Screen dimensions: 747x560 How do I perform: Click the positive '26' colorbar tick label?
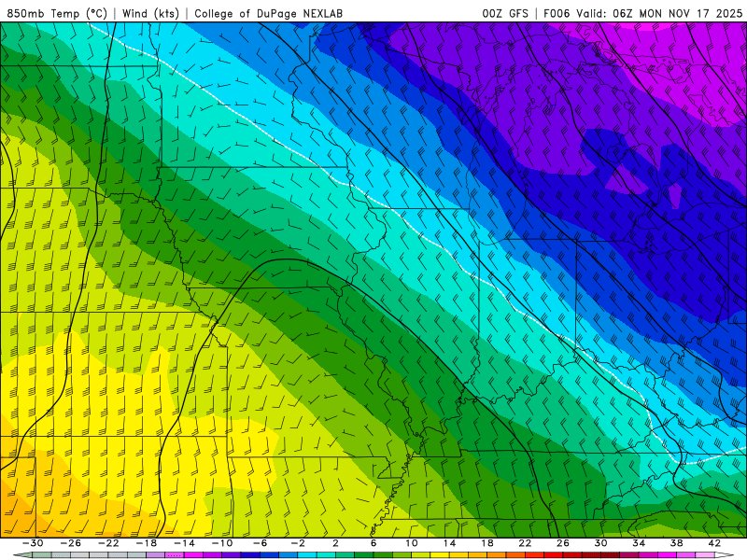click(563, 543)
